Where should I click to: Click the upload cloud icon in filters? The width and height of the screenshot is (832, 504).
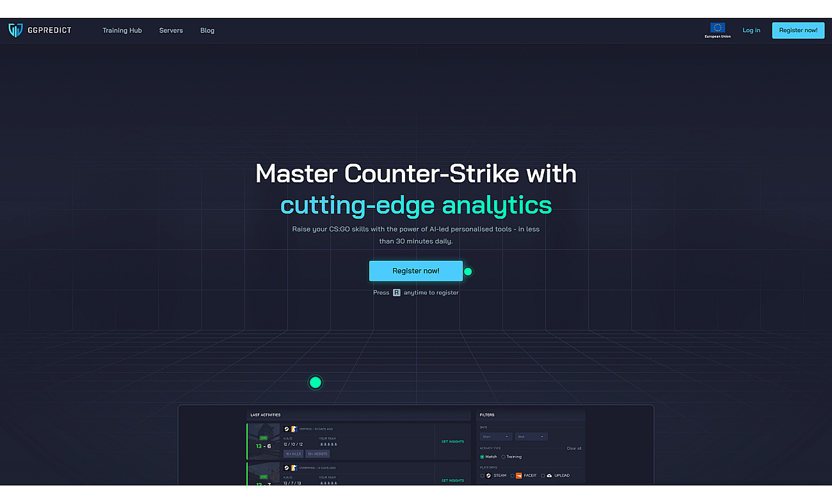tap(549, 475)
